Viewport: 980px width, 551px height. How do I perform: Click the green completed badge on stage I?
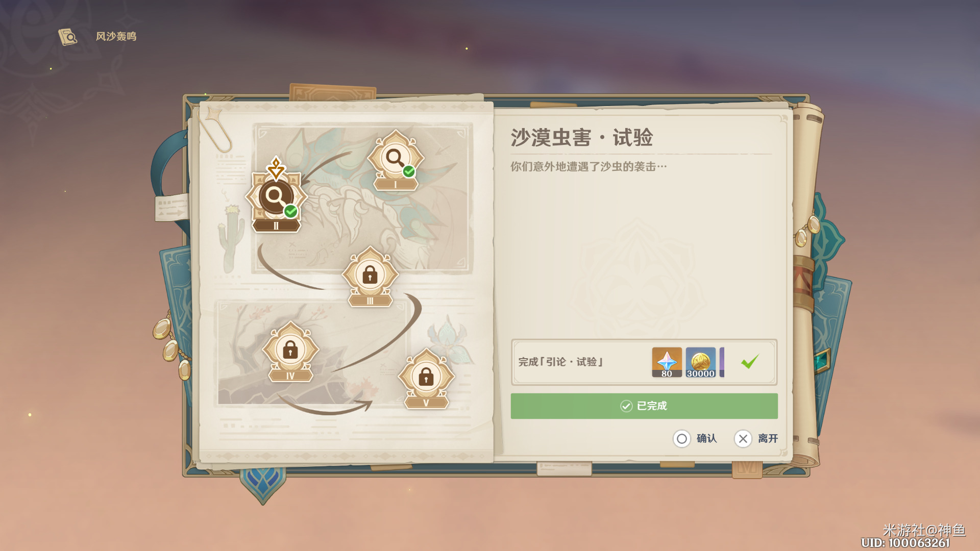[409, 172]
